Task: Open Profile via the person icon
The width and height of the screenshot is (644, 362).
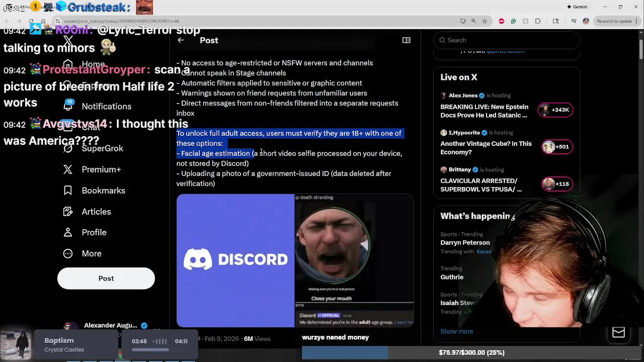Action: coord(68,232)
